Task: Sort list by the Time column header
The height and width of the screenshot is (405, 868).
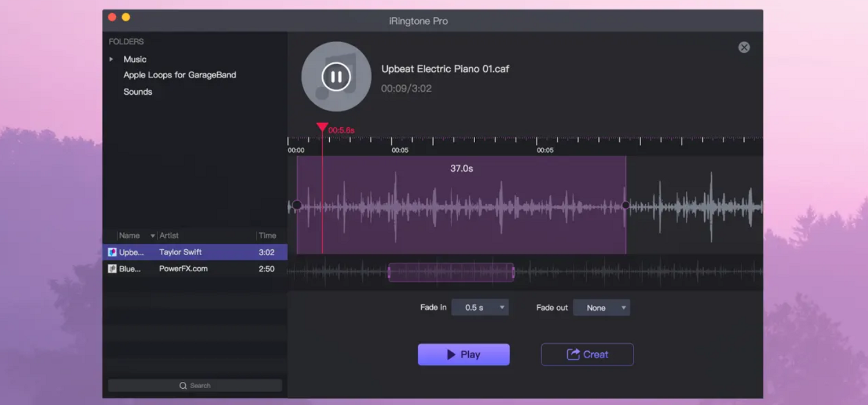Action: pyautogui.click(x=267, y=235)
